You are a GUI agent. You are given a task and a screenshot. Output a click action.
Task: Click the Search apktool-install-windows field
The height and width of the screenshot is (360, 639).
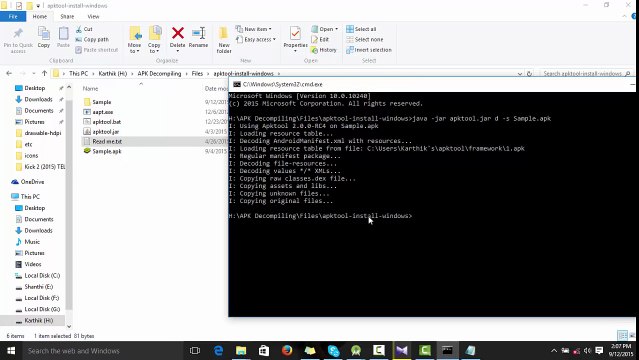pos(586,74)
